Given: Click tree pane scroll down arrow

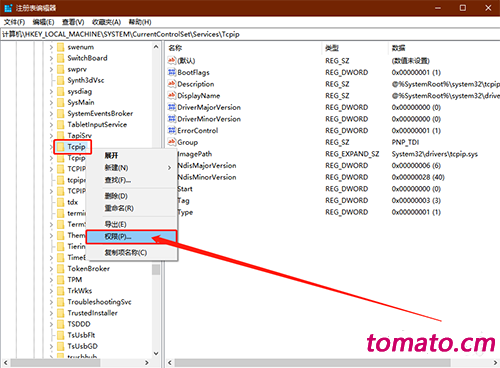Looking at the screenshot, I should [156, 353].
